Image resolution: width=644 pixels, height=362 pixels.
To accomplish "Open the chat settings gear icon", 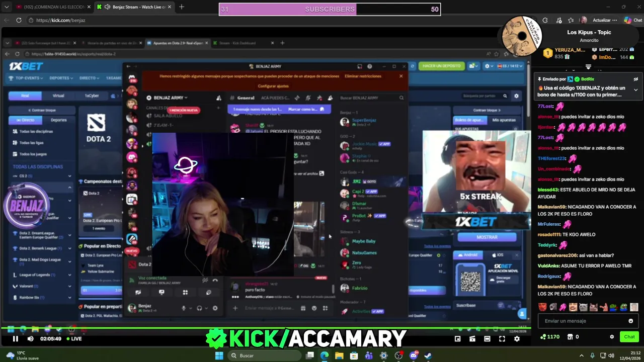I will pos(612,337).
